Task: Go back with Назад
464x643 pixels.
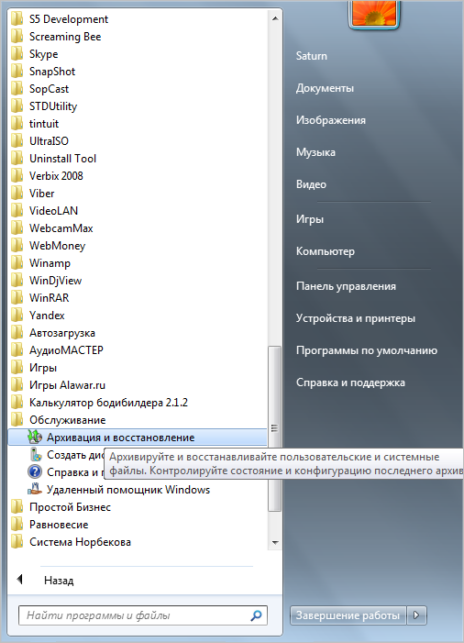Action: [59, 580]
